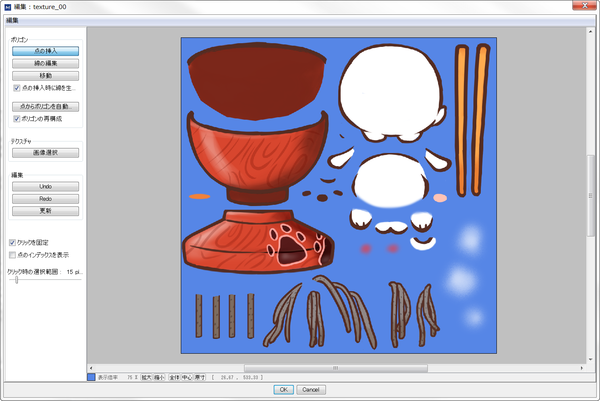The width and height of the screenshot is (600, 401).
Task: Click horizontal scrollbar right arrow
Action: pyautogui.click(x=582, y=368)
